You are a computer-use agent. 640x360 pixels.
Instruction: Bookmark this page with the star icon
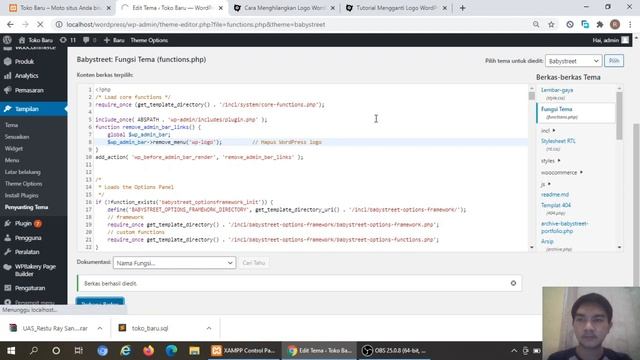coord(551,24)
